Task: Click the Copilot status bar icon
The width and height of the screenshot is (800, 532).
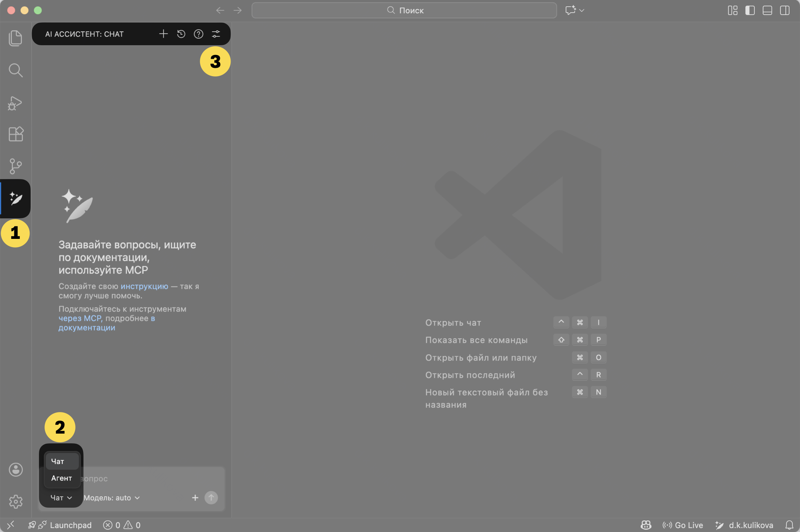Action: [x=646, y=525]
